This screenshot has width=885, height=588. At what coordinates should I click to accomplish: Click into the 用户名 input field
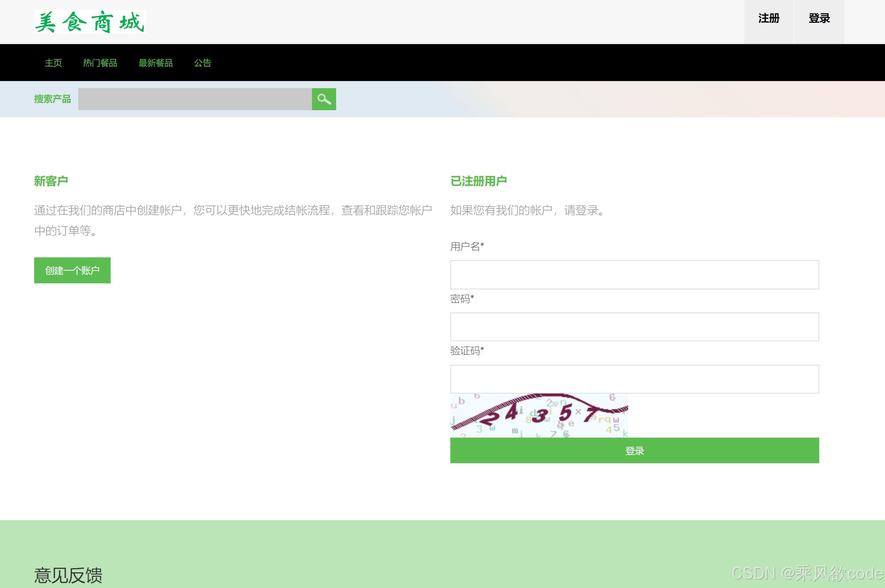click(634, 274)
